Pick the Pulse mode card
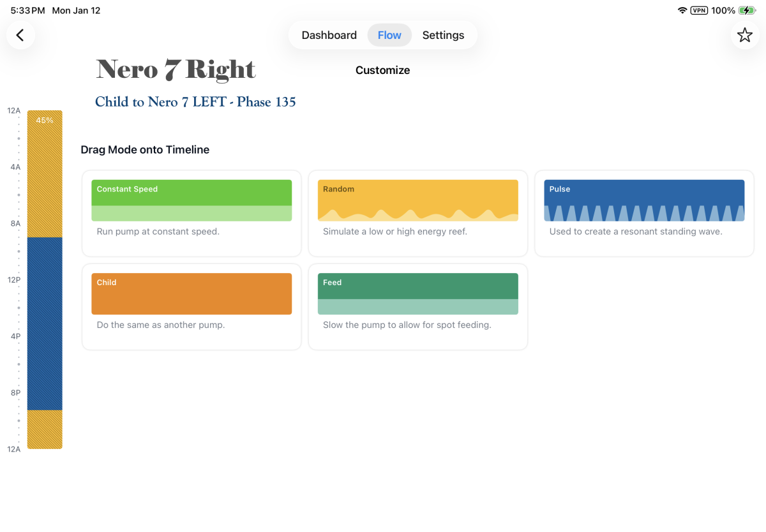Screen dimensions: 766x532 point(644,213)
